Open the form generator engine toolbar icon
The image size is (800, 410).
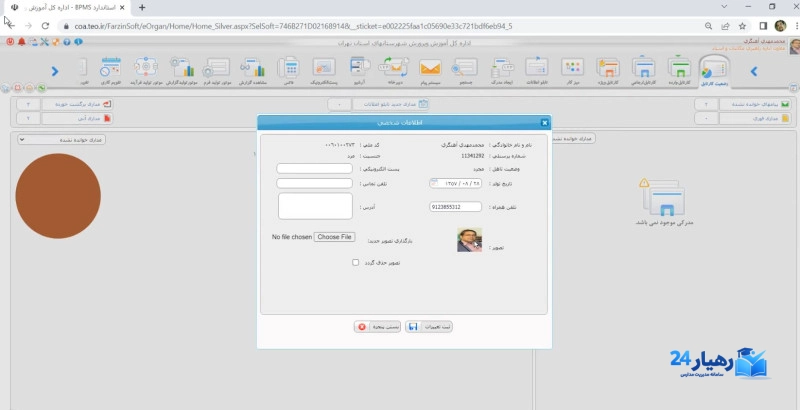[217, 70]
